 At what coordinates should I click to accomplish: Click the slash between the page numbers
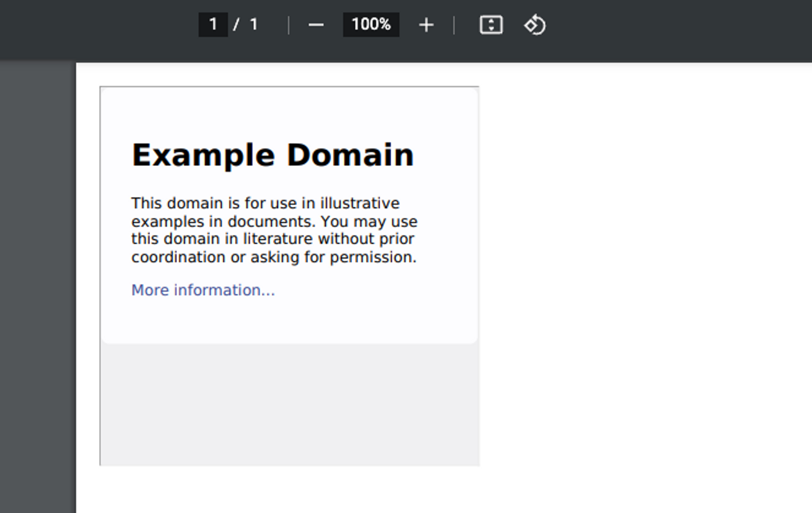point(236,25)
